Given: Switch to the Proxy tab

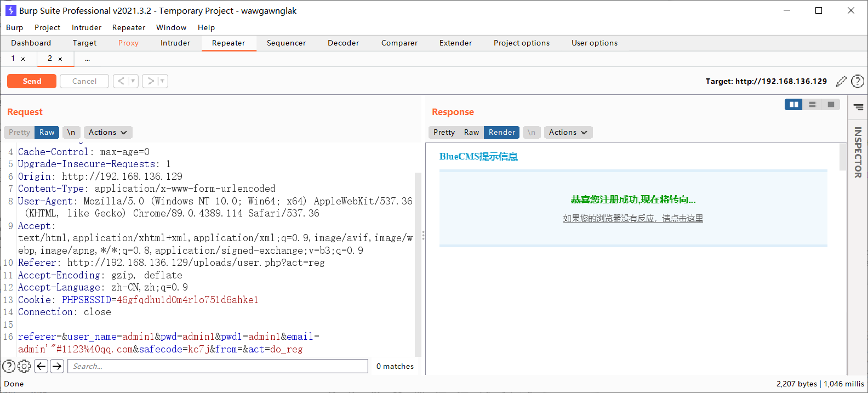Looking at the screenshot, I should coord(128,43).
